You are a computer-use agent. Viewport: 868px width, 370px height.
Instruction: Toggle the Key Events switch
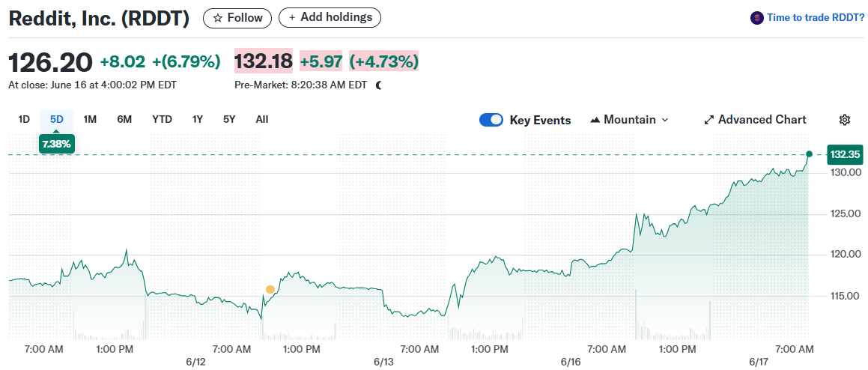[491, 120]
